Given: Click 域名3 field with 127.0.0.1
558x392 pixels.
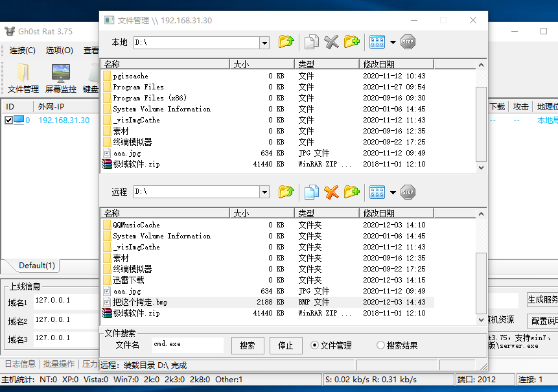Looking at the screenshot, I should tap(66, 339).
